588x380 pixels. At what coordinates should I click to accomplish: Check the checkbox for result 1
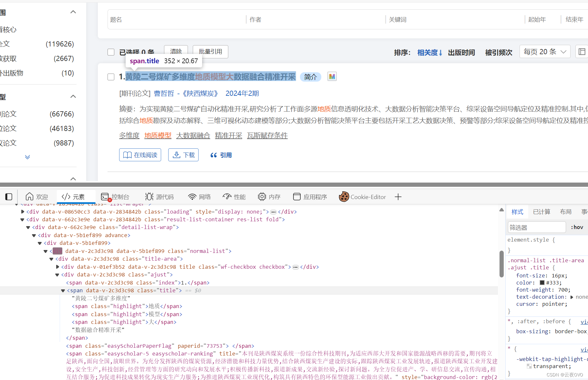click(111, 77)
